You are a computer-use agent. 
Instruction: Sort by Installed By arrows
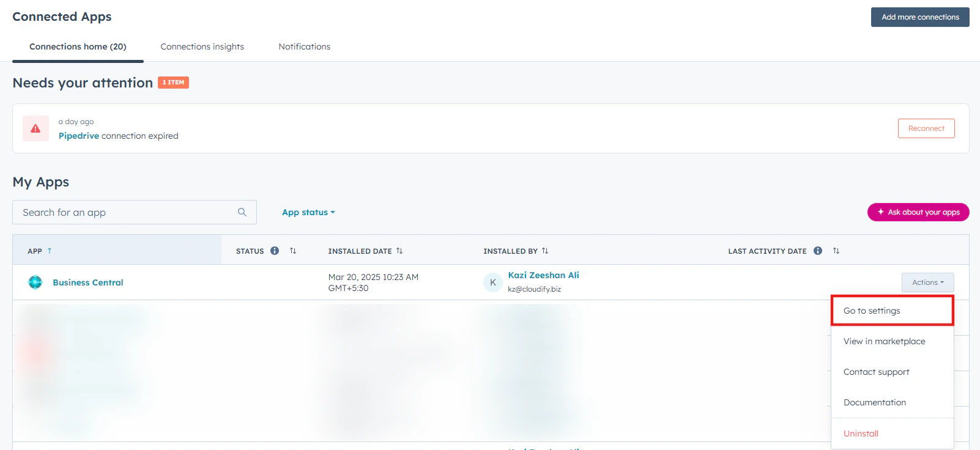point(545,251)
